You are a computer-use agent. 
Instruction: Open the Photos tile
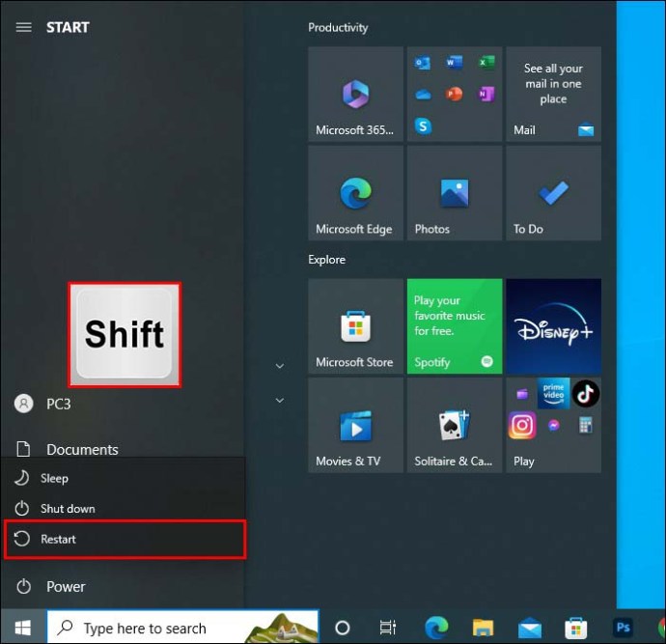coord(455,193)
